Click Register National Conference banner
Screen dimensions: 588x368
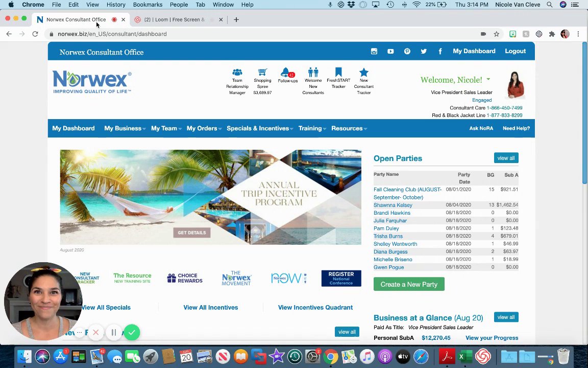coord(341,278)
